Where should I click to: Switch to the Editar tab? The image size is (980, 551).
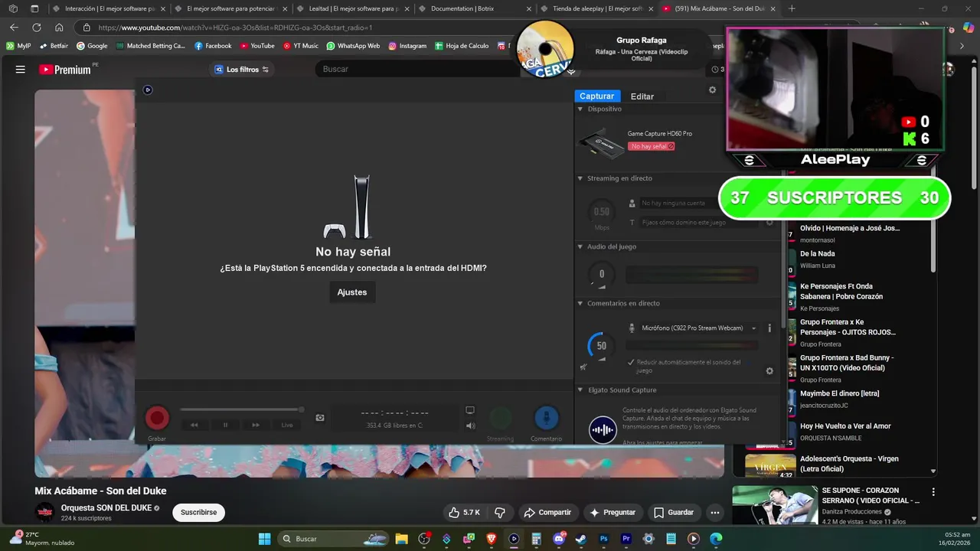click(642, 96)
